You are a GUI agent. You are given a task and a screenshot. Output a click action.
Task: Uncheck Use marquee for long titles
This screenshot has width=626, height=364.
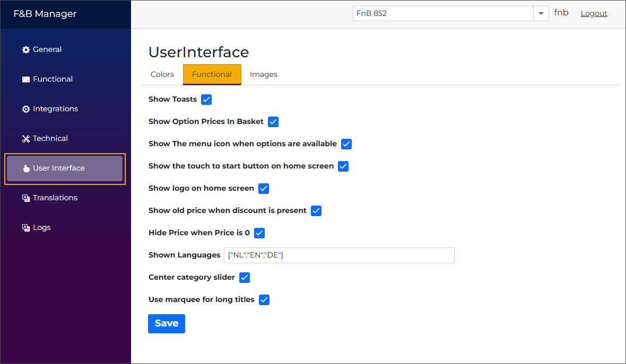(x=264, y=299)
